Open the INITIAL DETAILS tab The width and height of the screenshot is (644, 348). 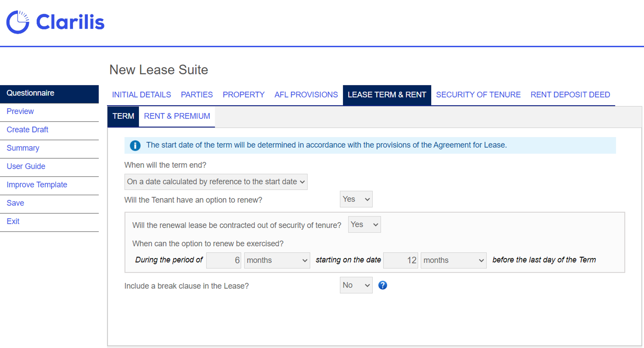point(141,95)
